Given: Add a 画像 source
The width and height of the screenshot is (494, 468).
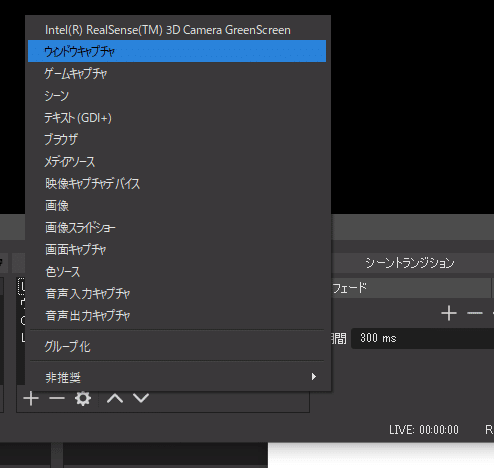Looking at the screenshot, I should [177, 205].
